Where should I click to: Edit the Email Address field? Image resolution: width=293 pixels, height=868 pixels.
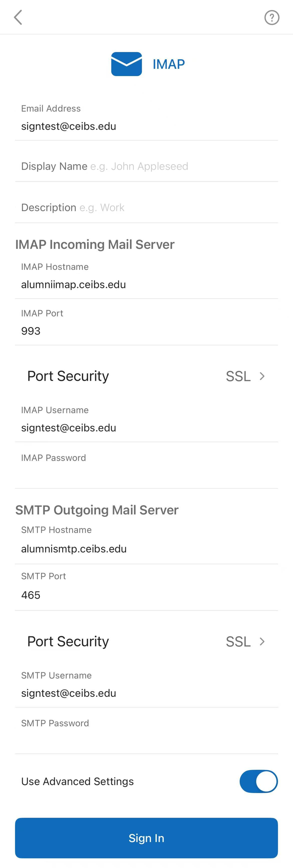pyautogui.click(x=146, y=126)
